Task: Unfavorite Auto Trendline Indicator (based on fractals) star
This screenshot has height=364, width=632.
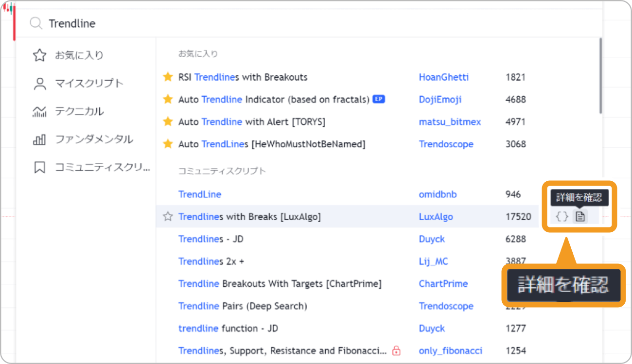Action: click(x=168, y=99)
